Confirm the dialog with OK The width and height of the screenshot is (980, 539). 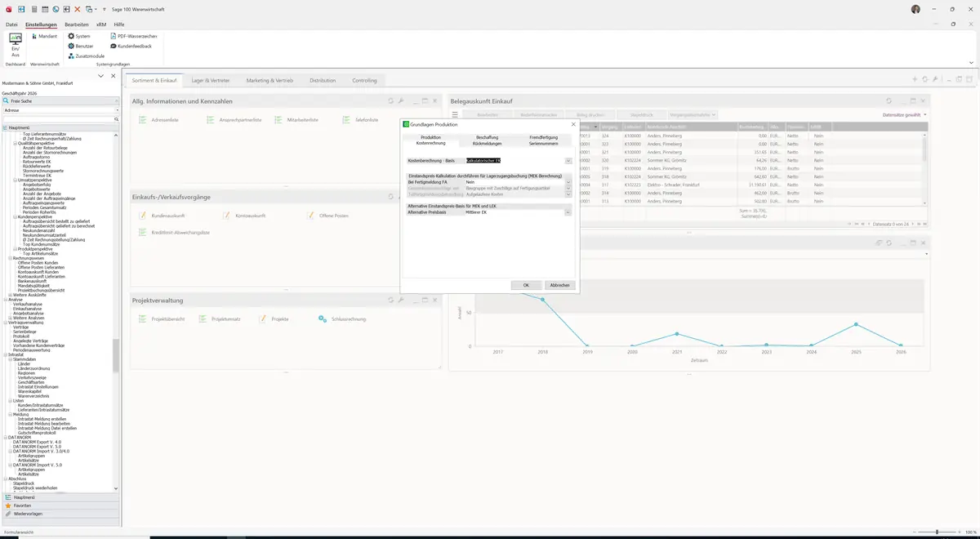526,285
